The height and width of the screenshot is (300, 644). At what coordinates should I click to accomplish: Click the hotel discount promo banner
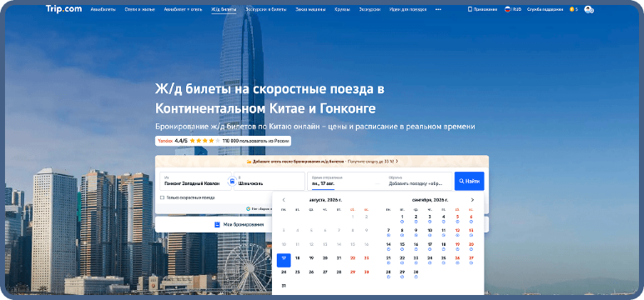[x=322, y=162]
